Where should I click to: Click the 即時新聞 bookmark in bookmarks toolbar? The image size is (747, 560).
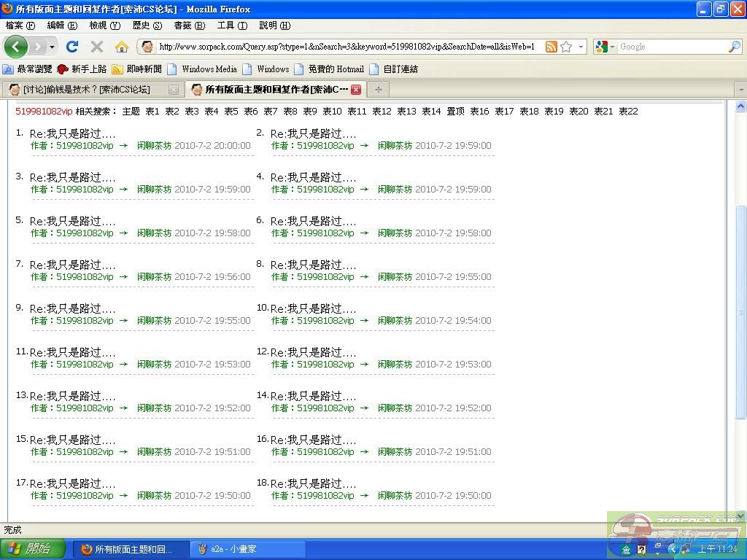[x=143, y=69]
